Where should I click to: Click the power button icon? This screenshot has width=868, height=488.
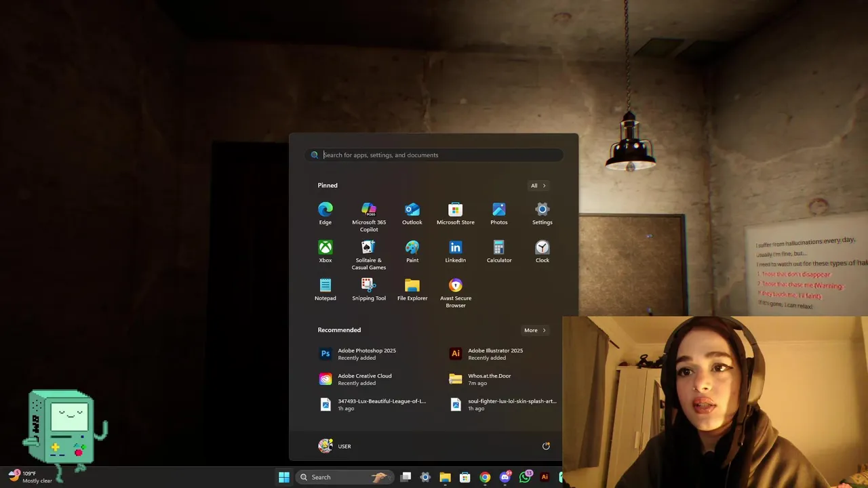(x=546, y=446)
